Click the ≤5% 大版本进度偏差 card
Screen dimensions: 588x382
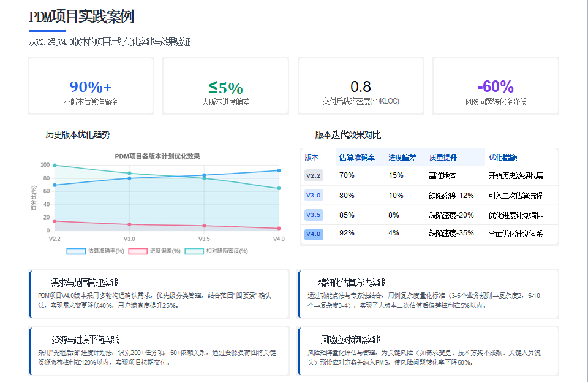pos(225,85)
